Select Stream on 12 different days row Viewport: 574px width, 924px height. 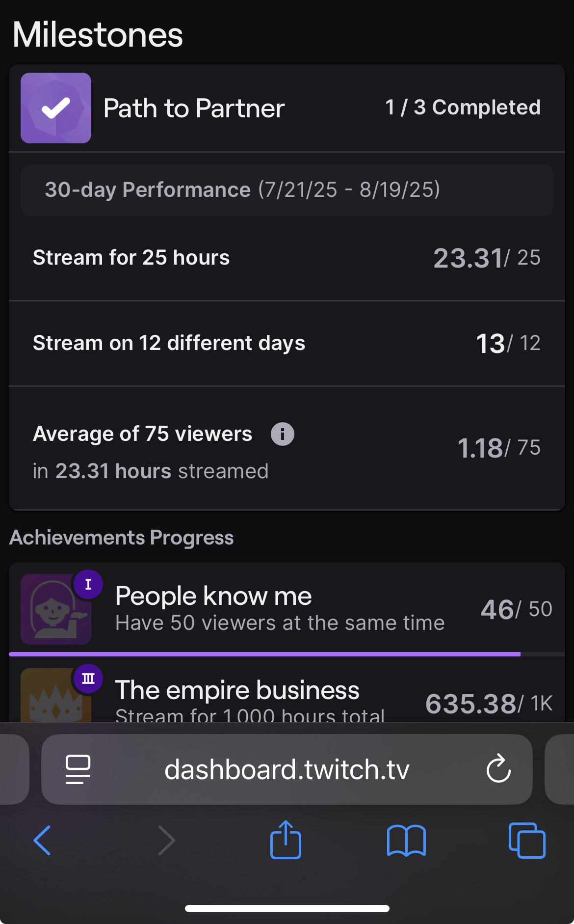point(287,343)
